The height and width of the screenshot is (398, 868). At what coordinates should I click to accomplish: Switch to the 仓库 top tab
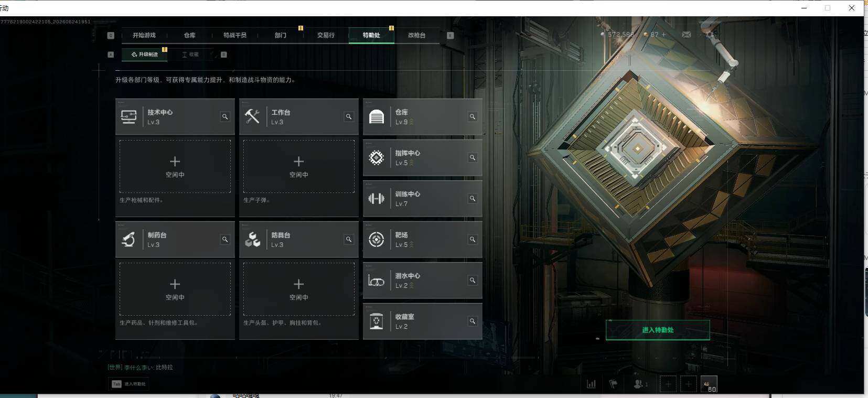point(190,35)
